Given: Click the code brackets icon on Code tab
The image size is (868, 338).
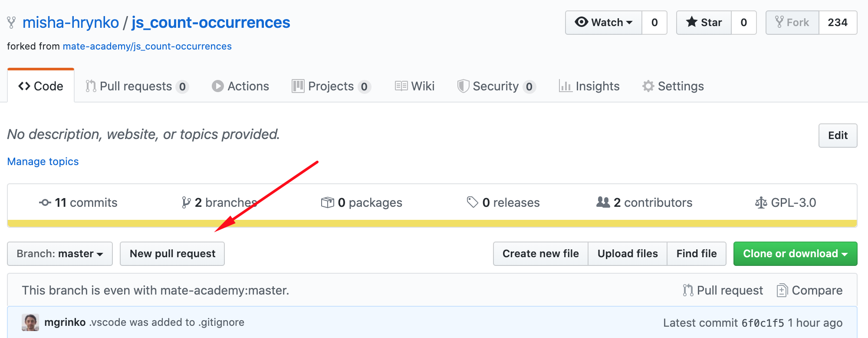Looking at the screenshot, I should click(24, 86).
